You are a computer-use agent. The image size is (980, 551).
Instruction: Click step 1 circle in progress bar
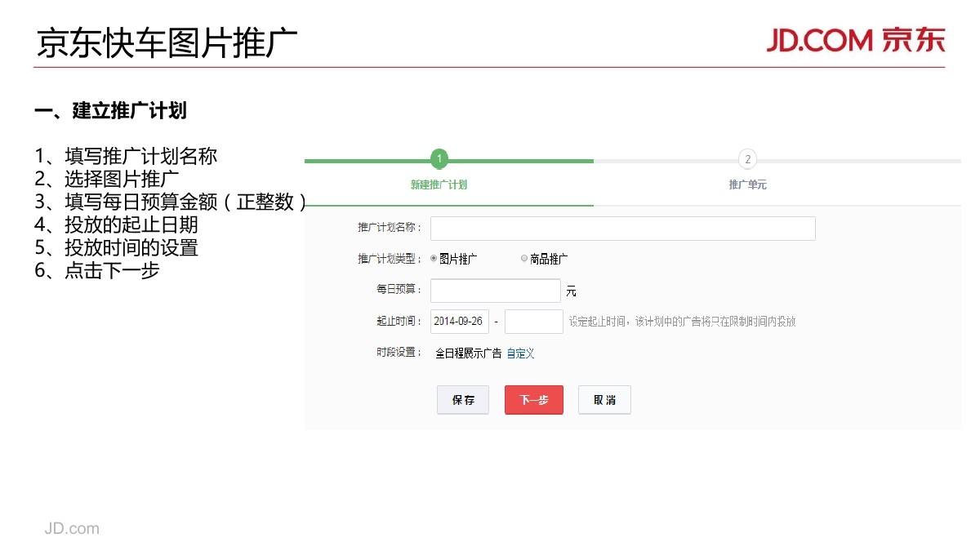tap(439, 158)
